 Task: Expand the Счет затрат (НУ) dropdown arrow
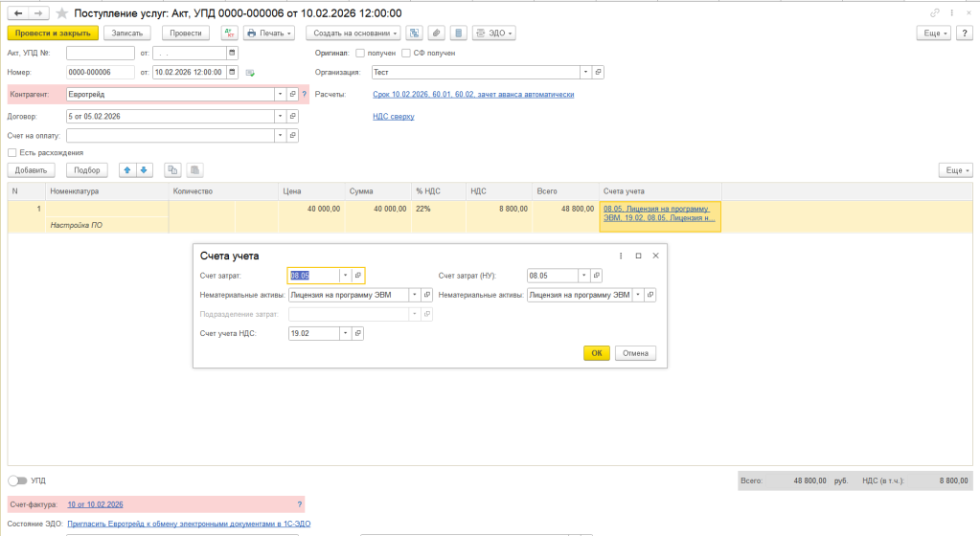click(x=583, y=276)
